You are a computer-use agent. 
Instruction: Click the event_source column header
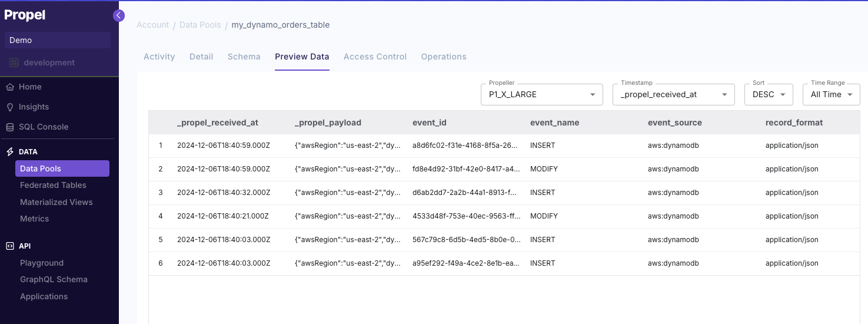pos(675,123)
